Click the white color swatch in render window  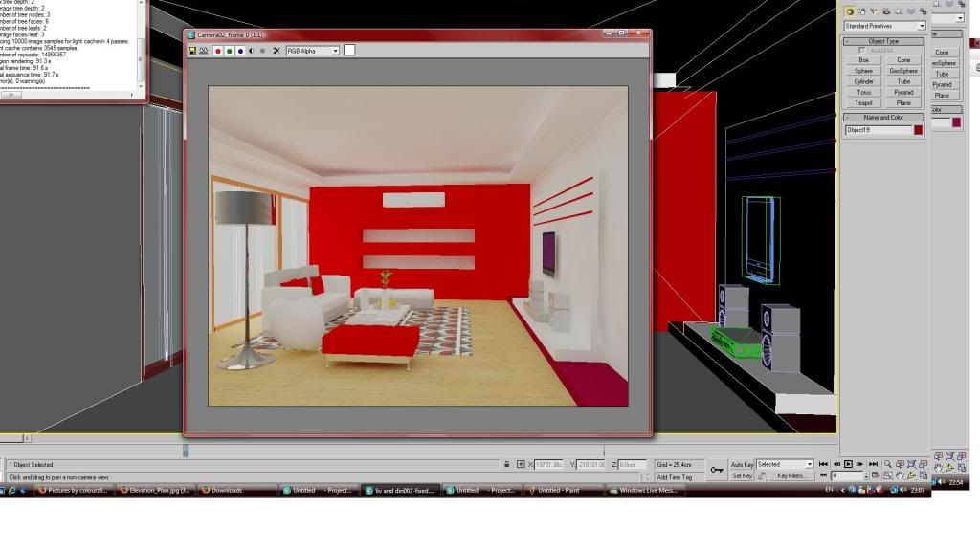point(349,50)
